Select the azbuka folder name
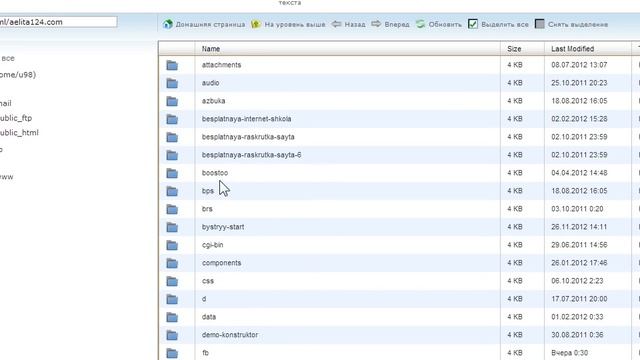 [213, 101]
